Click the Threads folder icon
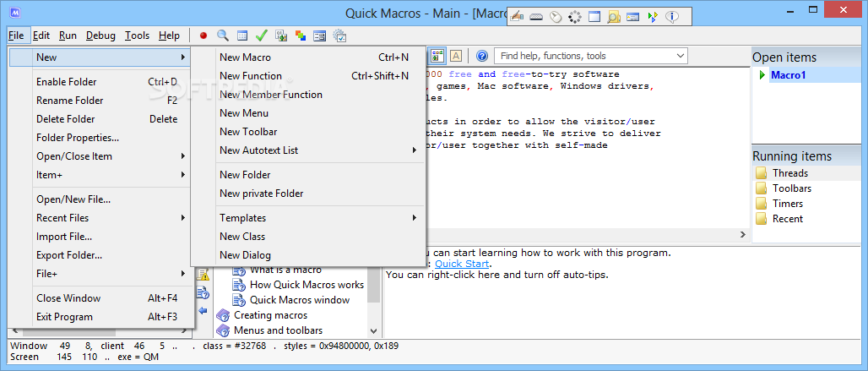Screen dimensions: 868x371 [761, 173]
